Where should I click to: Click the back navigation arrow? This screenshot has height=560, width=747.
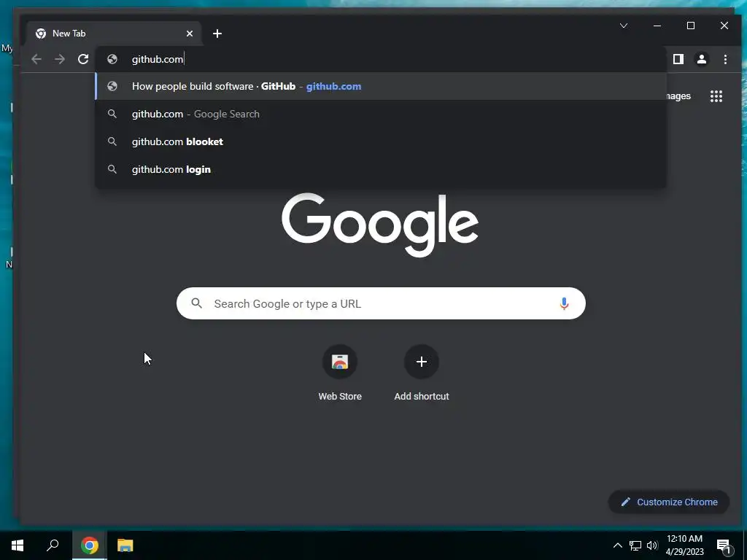[x=36, y=59]
